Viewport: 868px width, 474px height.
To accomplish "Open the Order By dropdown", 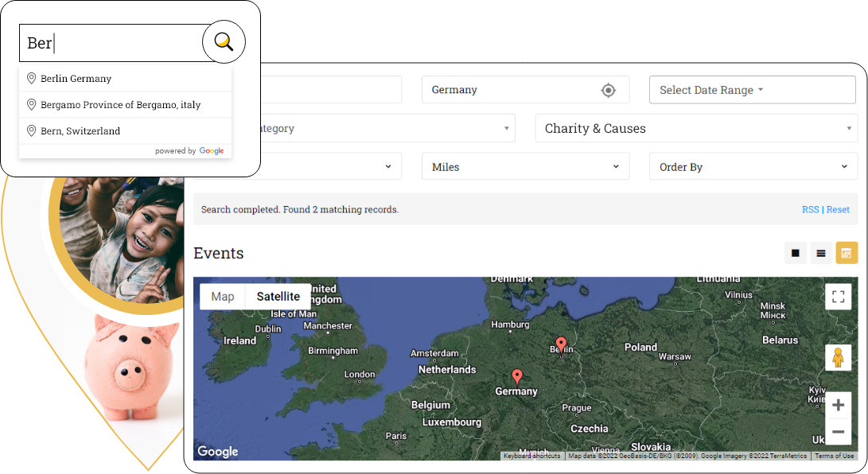I will (752, 167).
